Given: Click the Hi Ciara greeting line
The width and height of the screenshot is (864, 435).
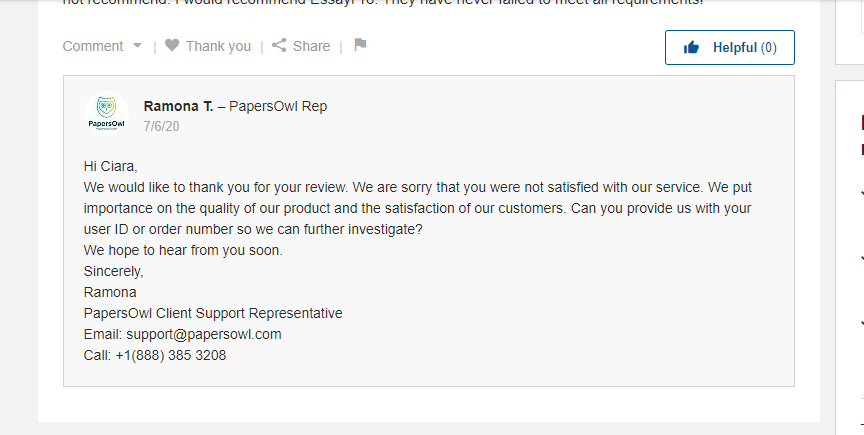Looking at the screenshot, I should click(110, 166).
